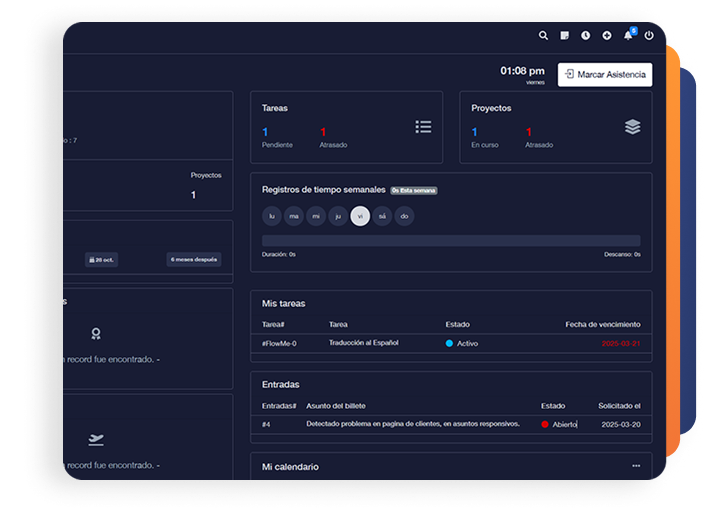Select the 'mi' day circle
Viewport: 706px width, 512px height.
coord(316,216)
